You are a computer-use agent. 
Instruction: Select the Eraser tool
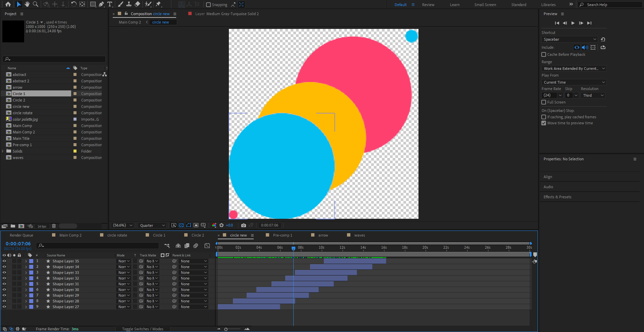pos(137,4)
